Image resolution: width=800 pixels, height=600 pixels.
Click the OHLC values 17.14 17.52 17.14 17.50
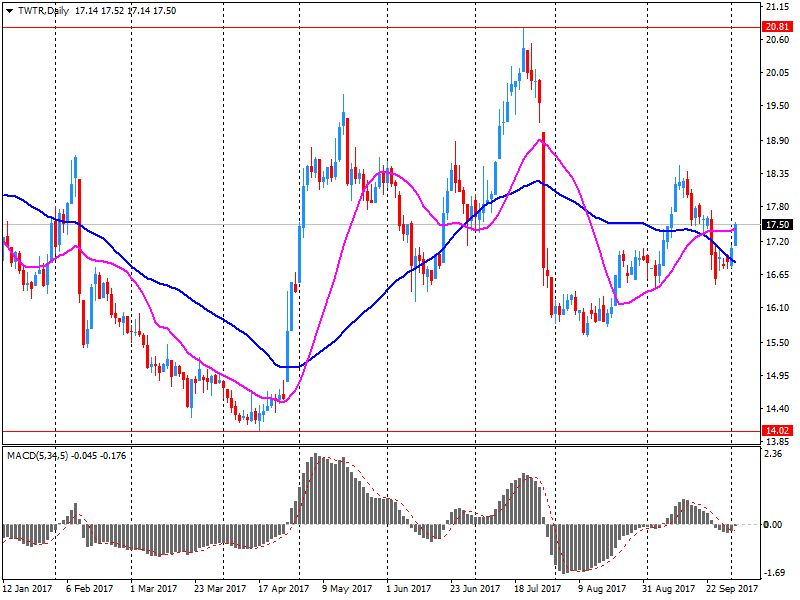click(126, 11)
